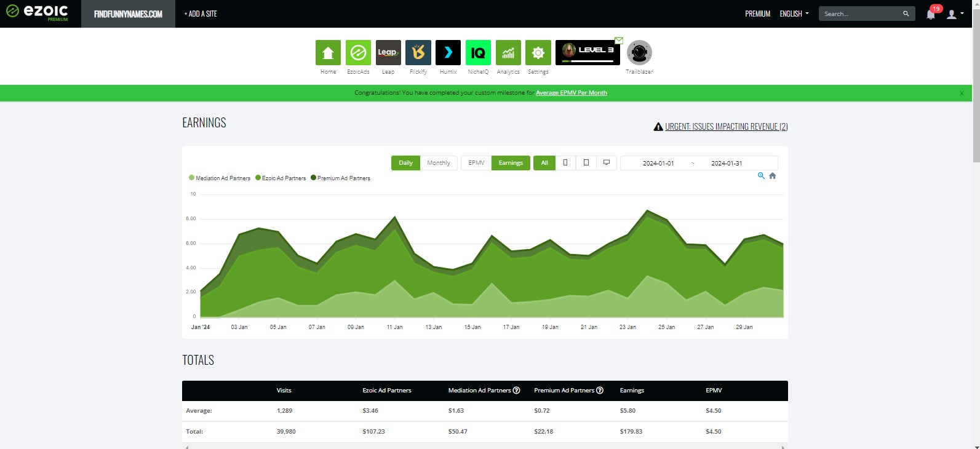This screenshot has height=449, width=980.
Task: Select All devices filter
Action: pyautogui.click(x=544, y=163)
